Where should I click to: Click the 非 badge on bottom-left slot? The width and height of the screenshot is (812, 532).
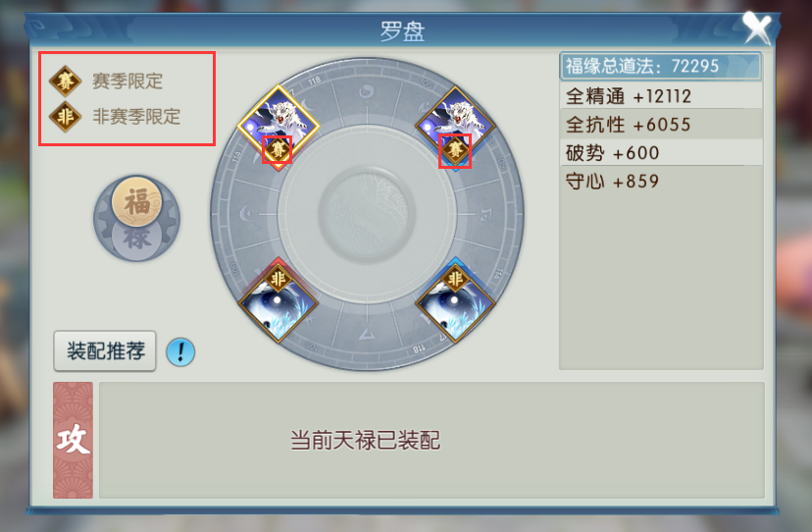point(279,279)
